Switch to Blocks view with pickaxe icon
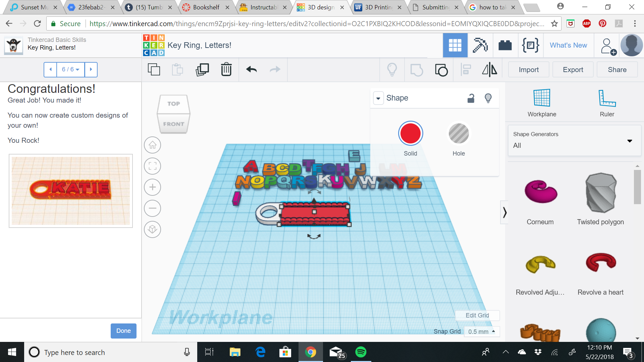The width and height of the screenshot is (644, 362). pyautogui.click(x=480, y=45)
